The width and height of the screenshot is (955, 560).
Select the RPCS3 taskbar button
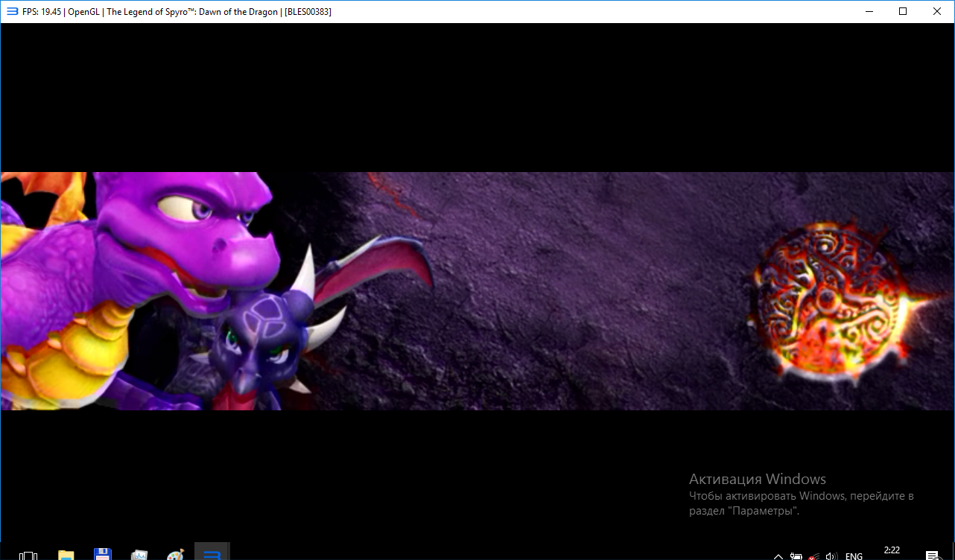tap(212, 552)
